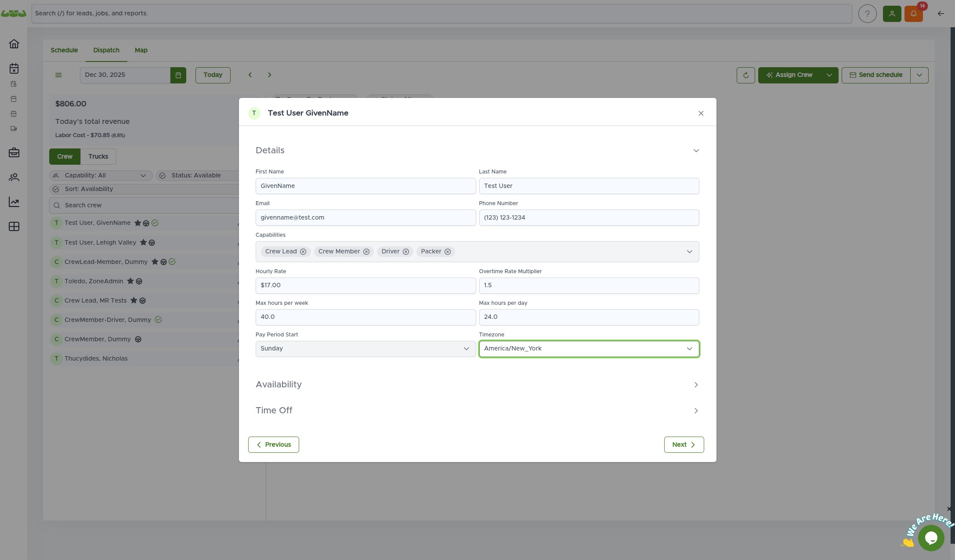Open the Capabilities dropdown arrow
Screen dimensions: 955x560
pos(689,252)
